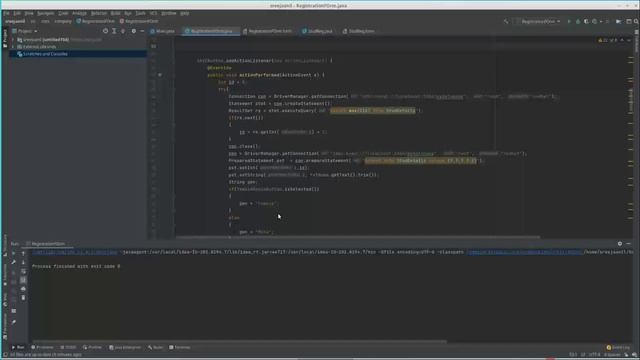Click the green Run button in toolbar
The height and width of the screenshot is (360, 640).
(569, 21)
